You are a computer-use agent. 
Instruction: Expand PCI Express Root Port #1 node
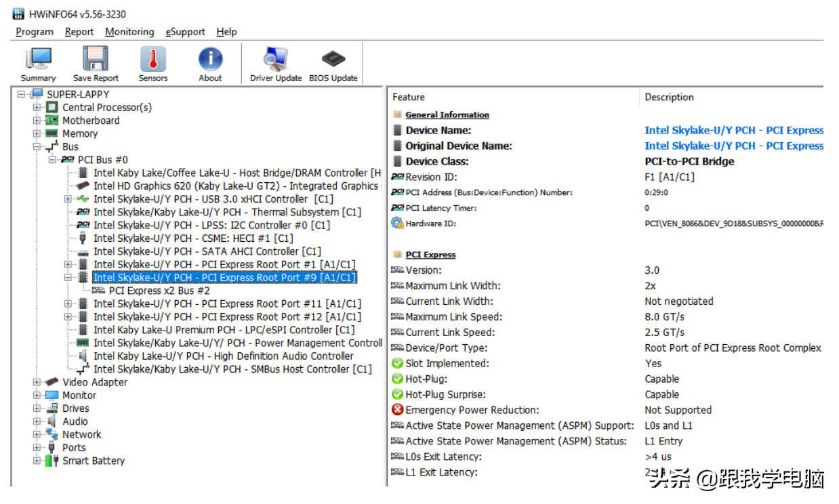pyautogui.click(x=68, y=264)
